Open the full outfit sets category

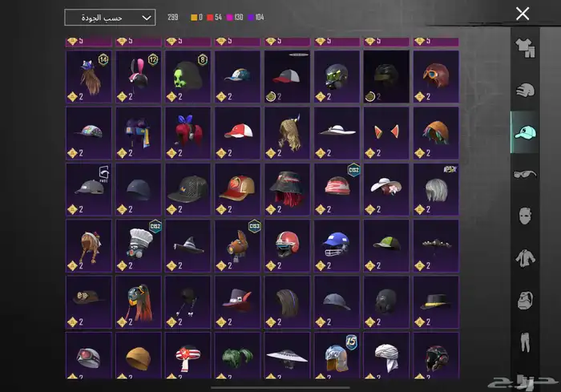tap(525, 50)
